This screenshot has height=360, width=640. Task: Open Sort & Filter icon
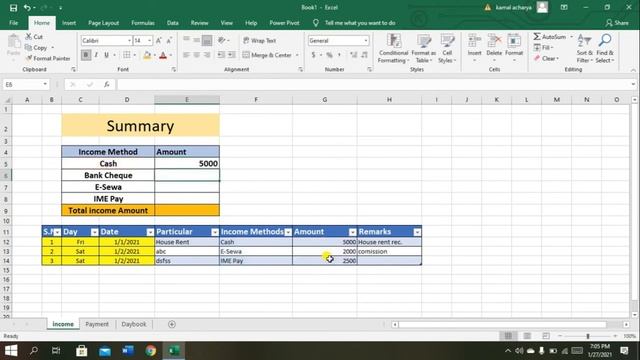pos(584,41)
